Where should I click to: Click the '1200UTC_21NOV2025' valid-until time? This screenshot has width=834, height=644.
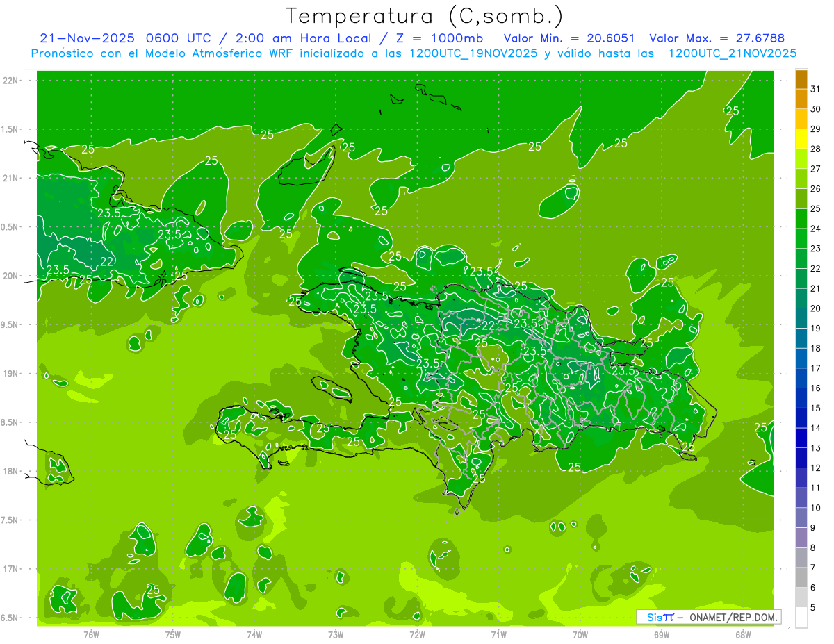point(732,53)
